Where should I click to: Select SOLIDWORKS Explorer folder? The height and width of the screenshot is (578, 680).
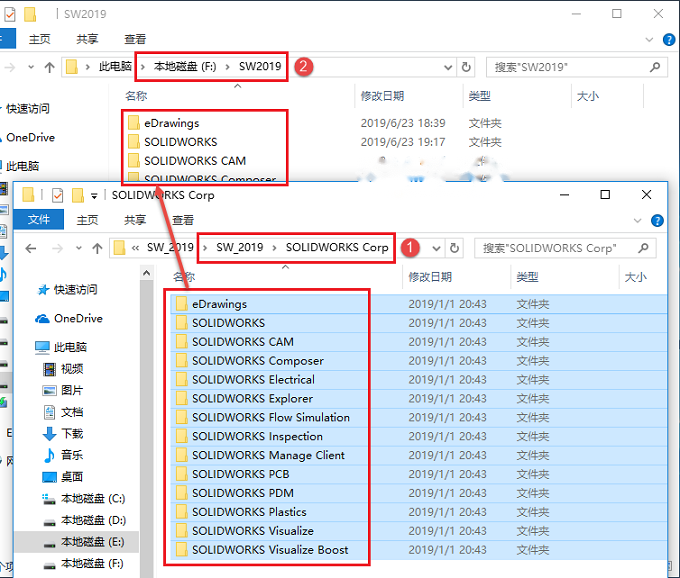(252, 398)
